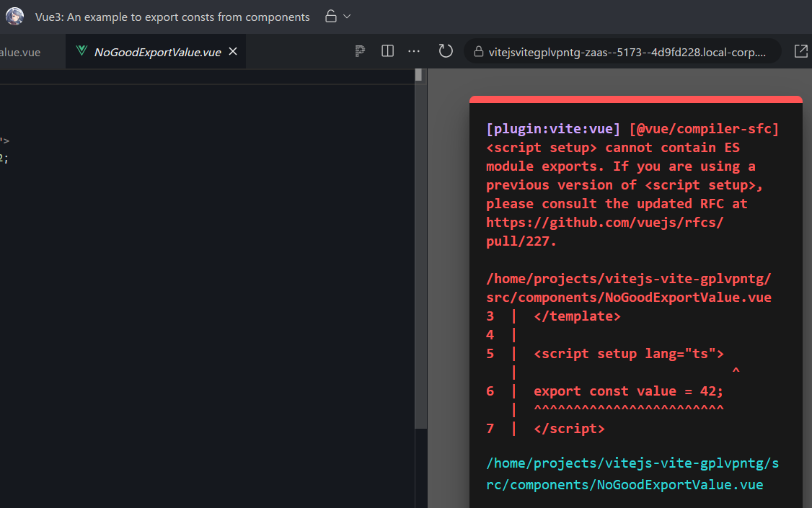
Task: Click the project visibility lock icon
Action: tap(331, 17)
